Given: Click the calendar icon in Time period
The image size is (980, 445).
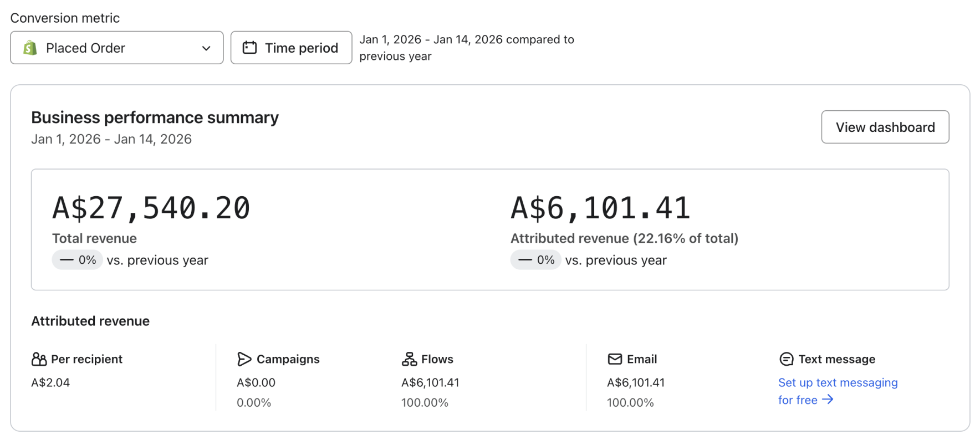Looking at the screenshot, I should click(249, 48).
